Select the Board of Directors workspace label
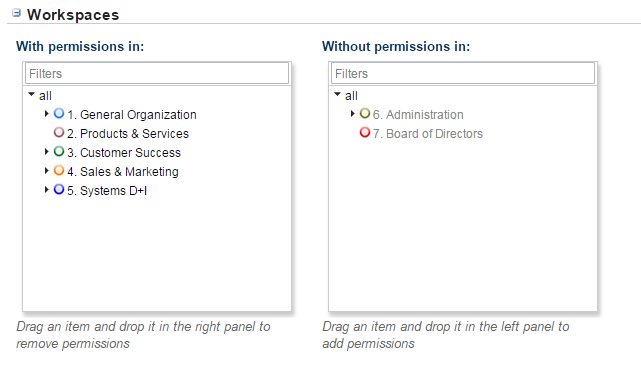This screenshot has width=641, height=365. 428,134
